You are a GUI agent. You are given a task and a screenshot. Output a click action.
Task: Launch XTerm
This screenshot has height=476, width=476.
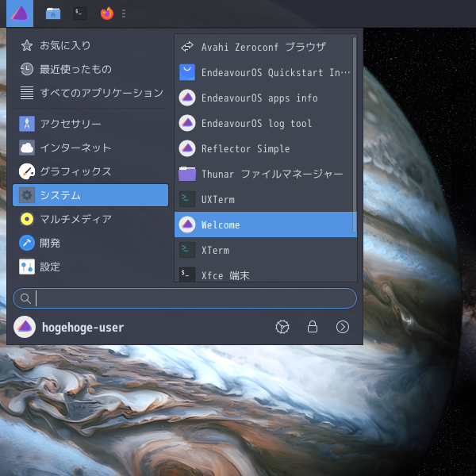point(263,250)
